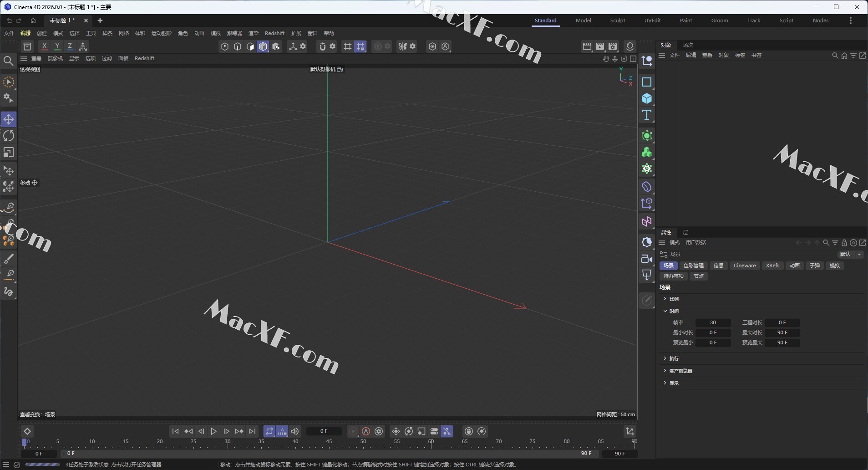Undo the last action

(9, 20)
